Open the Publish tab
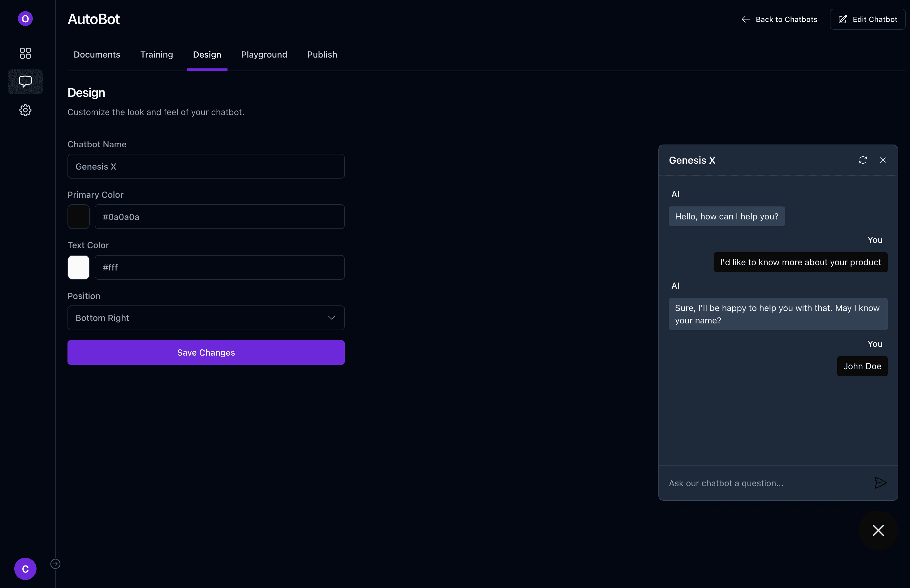Viewport: 910px width, 588px height. pos(322,54)
